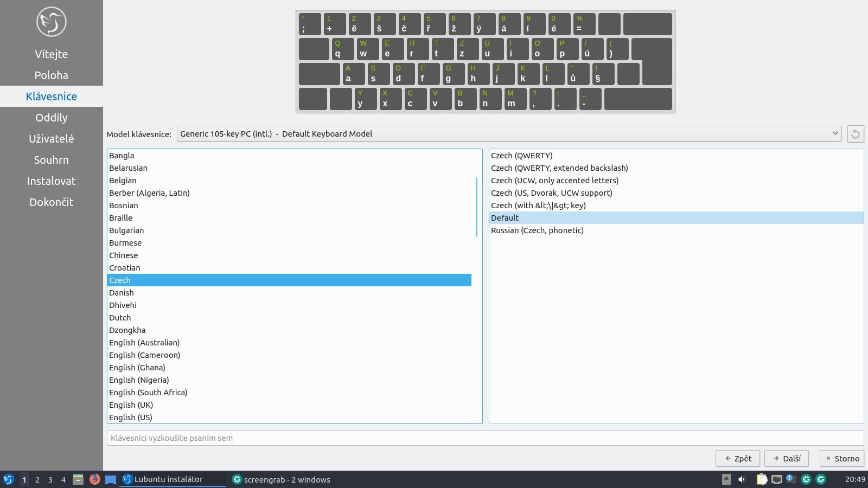Launch the file manager from the taskbar
The height and width of the screenshot is (488, 868).
(x=78, y=479)
